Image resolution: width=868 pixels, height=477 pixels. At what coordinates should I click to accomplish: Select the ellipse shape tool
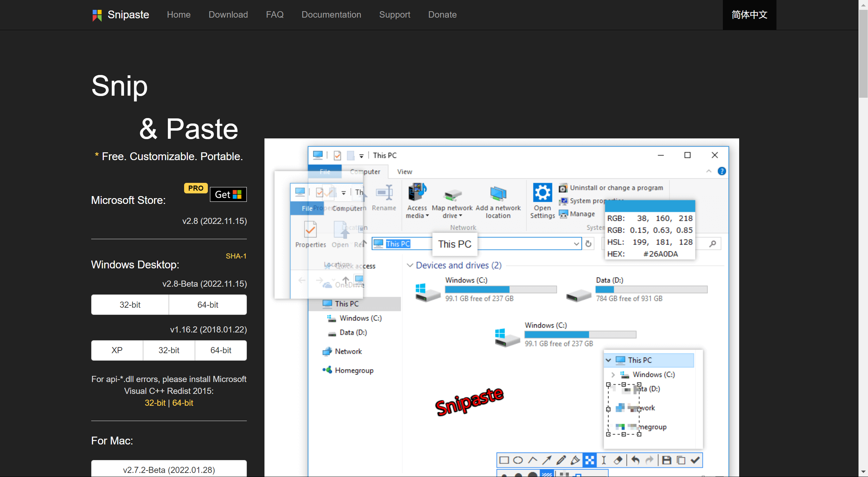coord(518,460)
